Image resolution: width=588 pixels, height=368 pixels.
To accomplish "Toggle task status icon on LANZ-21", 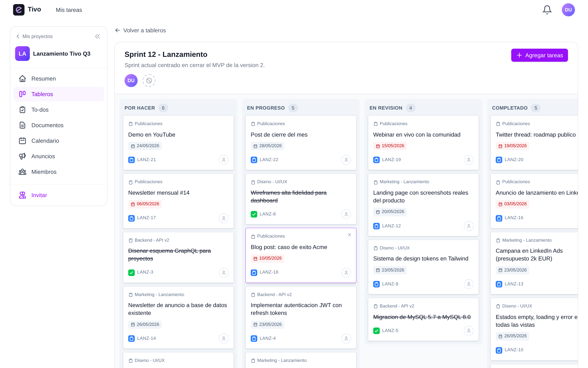I will click(131, 160).
